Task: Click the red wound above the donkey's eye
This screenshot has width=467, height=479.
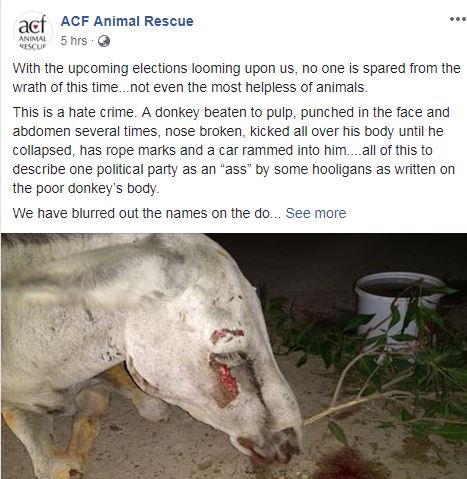Action: (227, 334)
